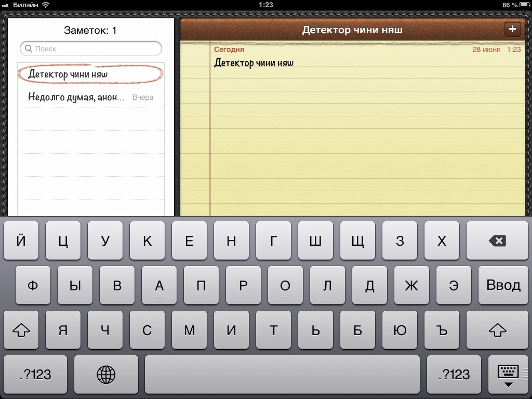The height and width of the screenshot is (399, 532).
Task: Tap the right .?123 numbers key
Action: click(x=454, y=375)
